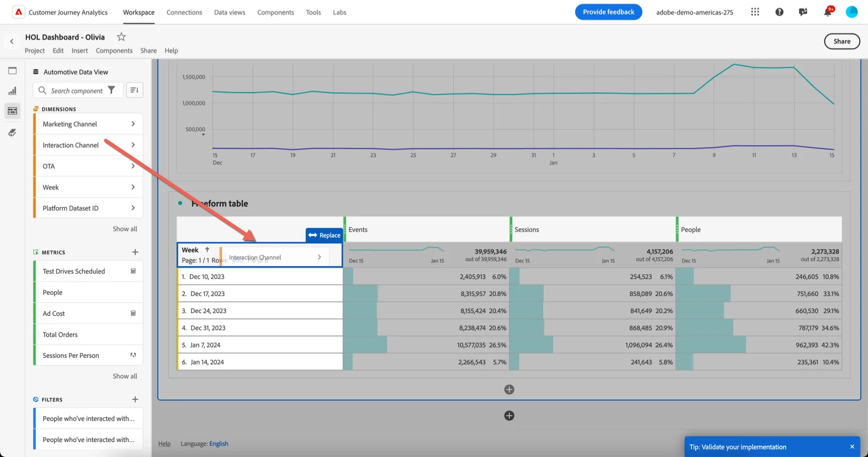Image resolution: width=868 pixels, height=457 pixels.
Task: Click the Share button
Action: [842, 41]
